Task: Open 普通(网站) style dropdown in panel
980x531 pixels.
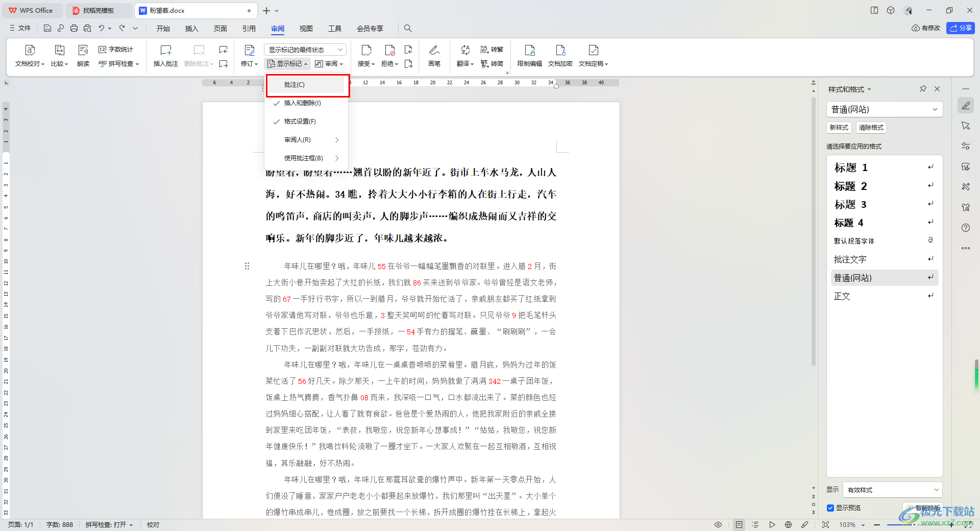Action: [x=884, y=109]
